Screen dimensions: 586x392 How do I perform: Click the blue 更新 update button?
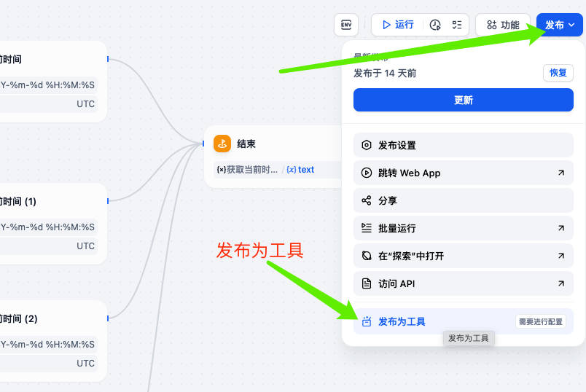463,101
